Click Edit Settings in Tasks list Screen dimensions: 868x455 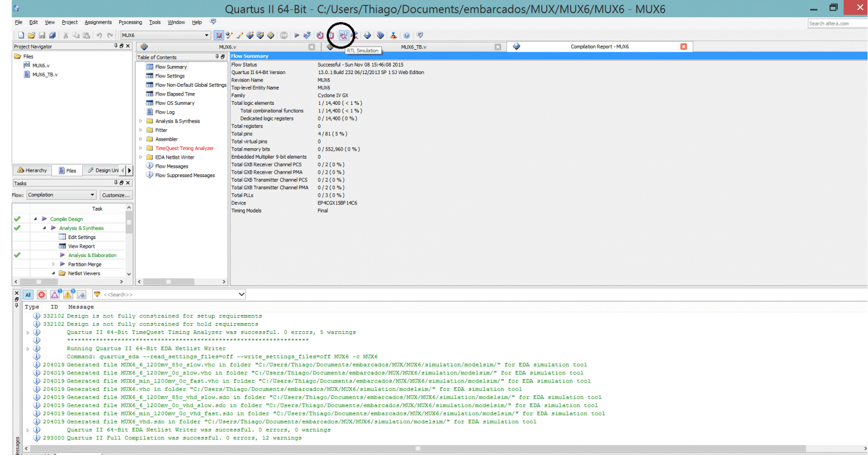click(82, 237)
